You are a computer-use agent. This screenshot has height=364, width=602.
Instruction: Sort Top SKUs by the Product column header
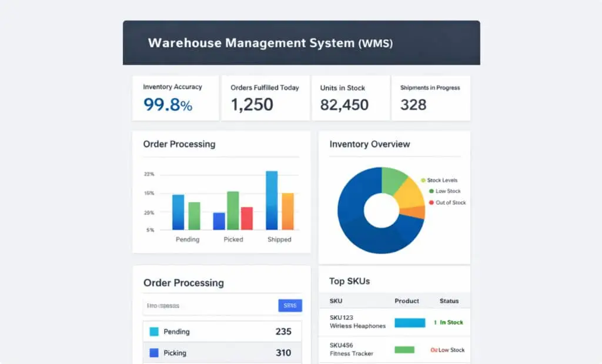click(407, 300)
